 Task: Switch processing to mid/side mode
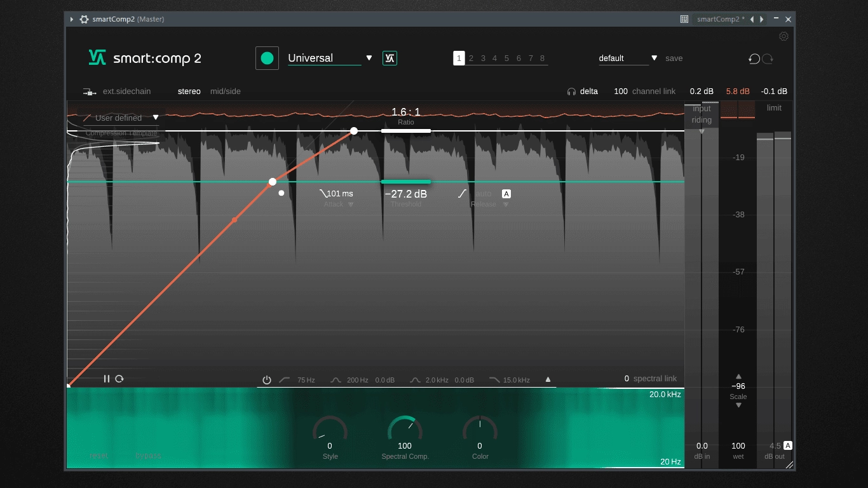click(x=226, y=91)
